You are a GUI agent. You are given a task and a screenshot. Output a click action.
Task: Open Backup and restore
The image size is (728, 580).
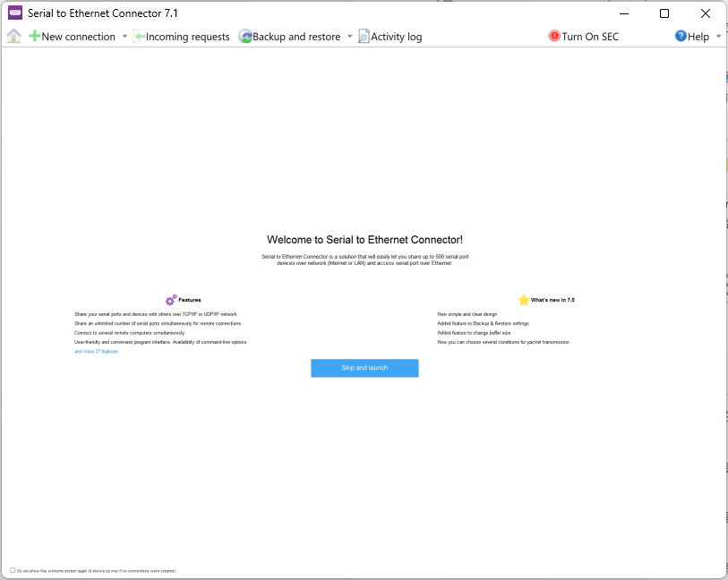pyautogui.click(x=296, y=37)
